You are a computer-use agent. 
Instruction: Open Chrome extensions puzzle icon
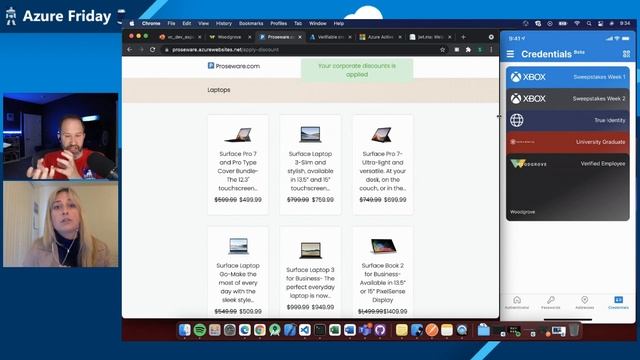(x=468, y=49)
